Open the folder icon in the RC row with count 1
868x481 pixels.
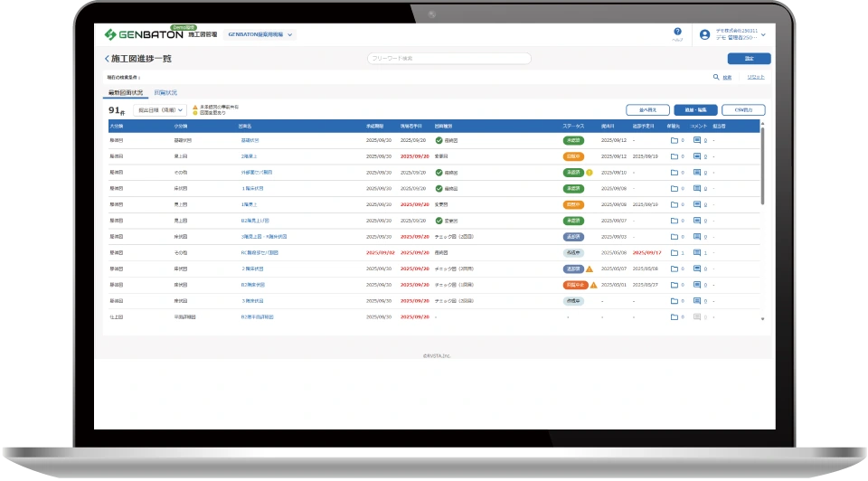tap(674, 253)
